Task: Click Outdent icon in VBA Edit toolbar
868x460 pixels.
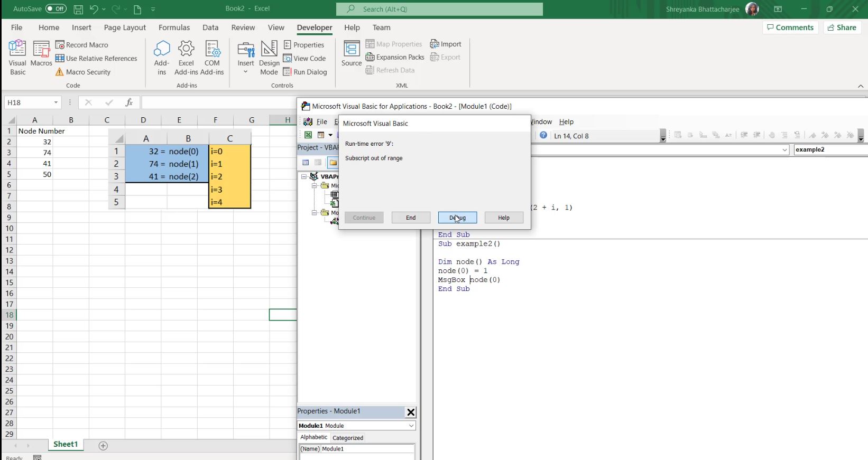Action: (757, 135)
